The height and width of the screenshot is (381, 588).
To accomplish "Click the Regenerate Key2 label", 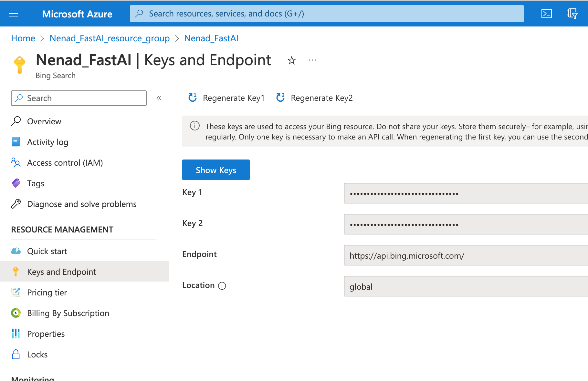I will point(321,98).
